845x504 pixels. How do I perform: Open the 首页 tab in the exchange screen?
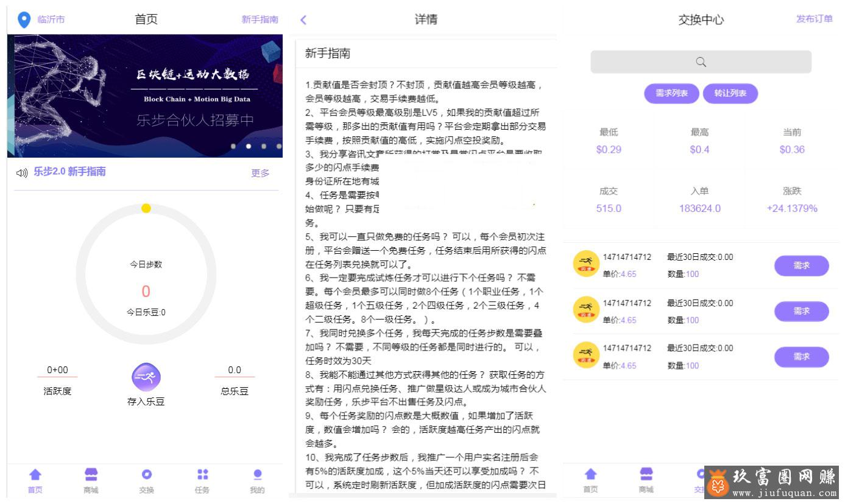(x=590, y=480)
